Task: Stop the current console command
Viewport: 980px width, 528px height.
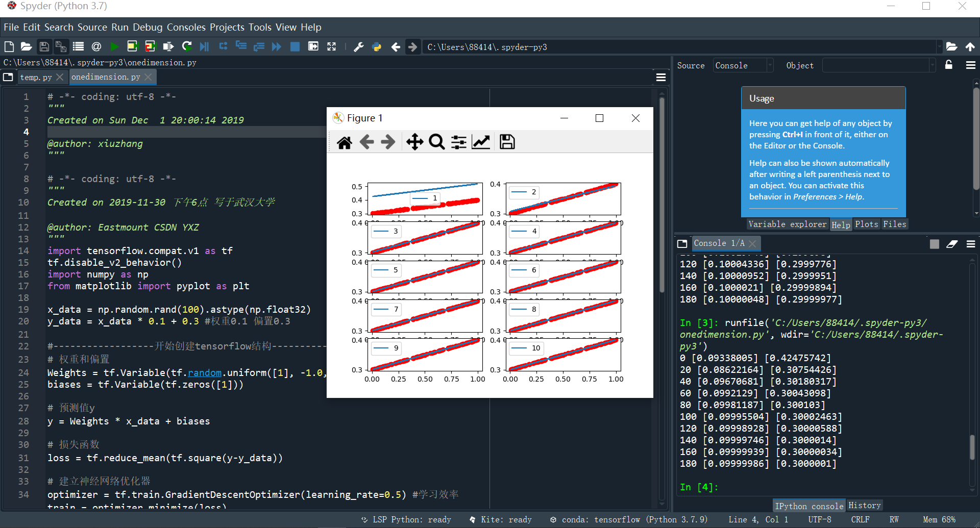Action: point(935,244)
